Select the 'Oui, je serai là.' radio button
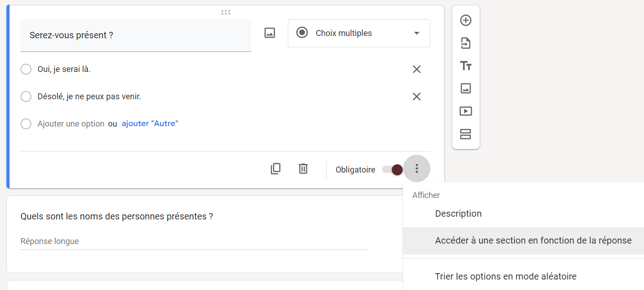The image size is (644, 290). 26,69
